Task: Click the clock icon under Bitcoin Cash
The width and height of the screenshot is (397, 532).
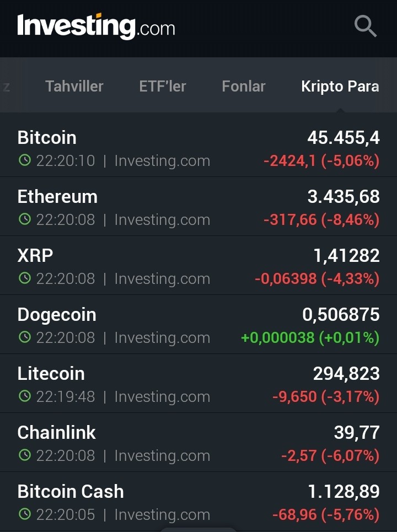Action: pyautogui.click(x=25, y=514)
